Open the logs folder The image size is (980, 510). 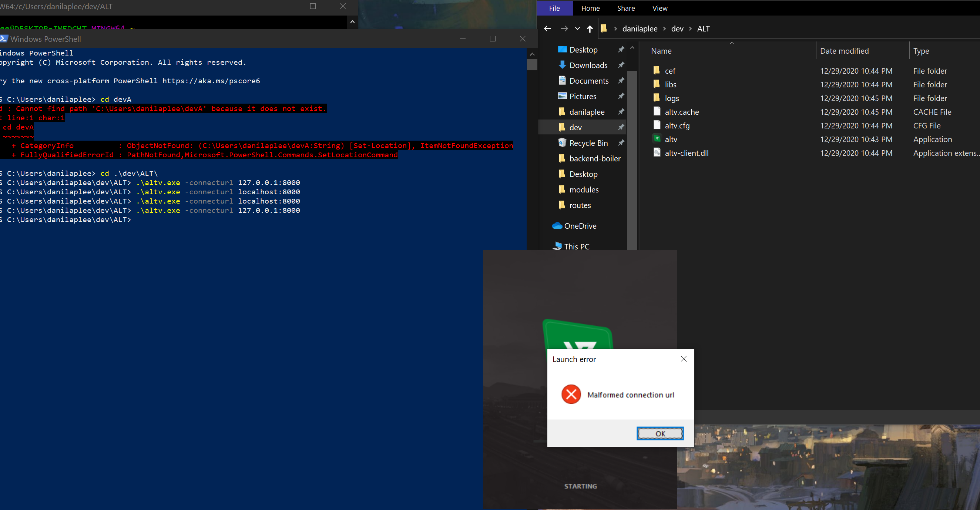click(x=672, y=98)
